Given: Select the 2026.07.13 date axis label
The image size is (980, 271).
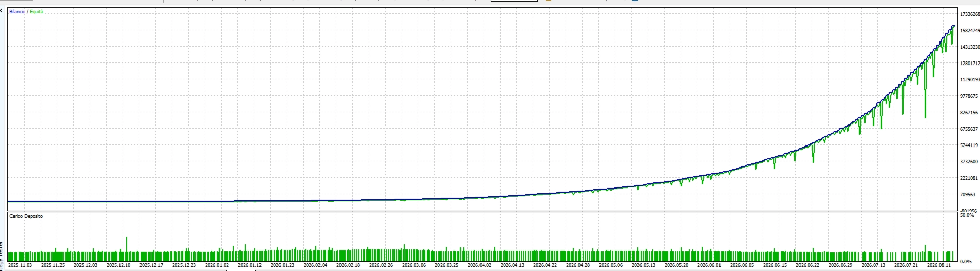Looking at the screenshot, I should pos(873,265).
